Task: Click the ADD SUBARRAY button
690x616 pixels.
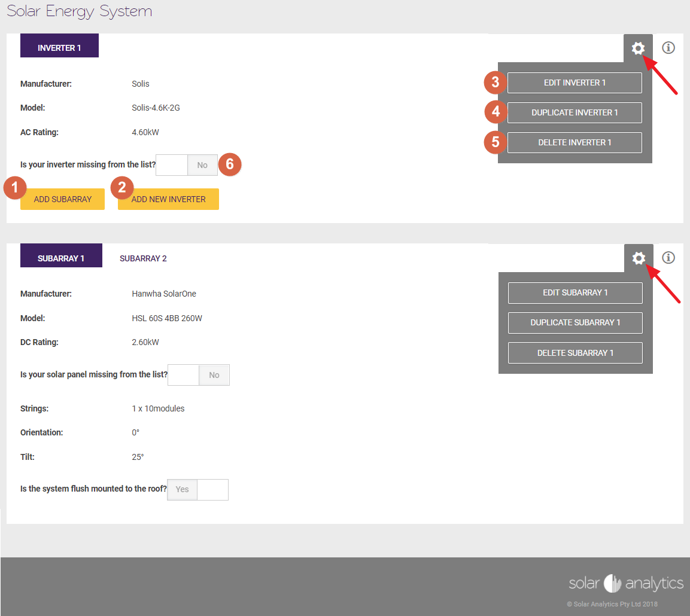Action: (62, 199)
